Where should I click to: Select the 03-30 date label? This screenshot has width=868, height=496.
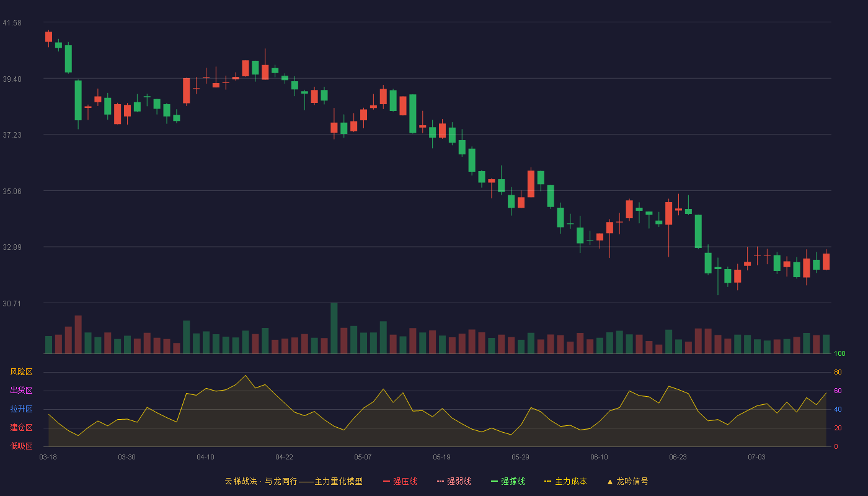126,457
